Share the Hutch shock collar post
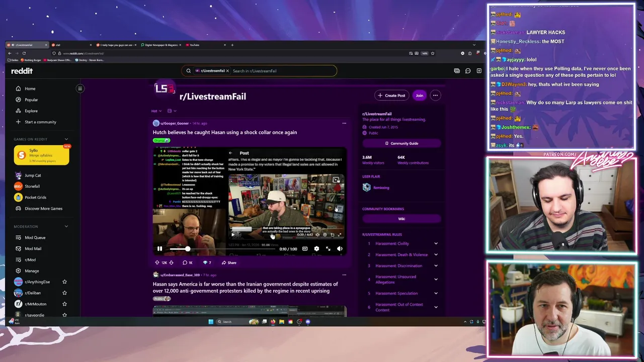Image resolution: width=644 pixels, height=362 pixels. tap(229, 262)
